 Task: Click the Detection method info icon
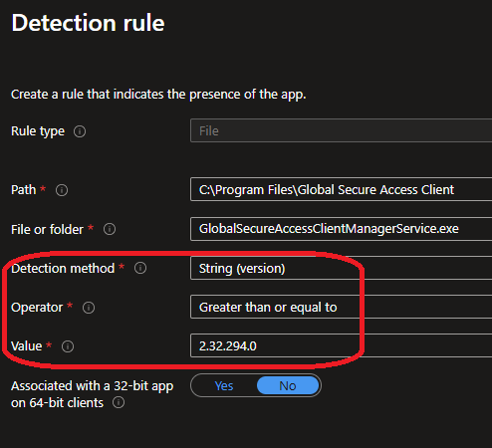pyautogui.click(x=140, y=268)
